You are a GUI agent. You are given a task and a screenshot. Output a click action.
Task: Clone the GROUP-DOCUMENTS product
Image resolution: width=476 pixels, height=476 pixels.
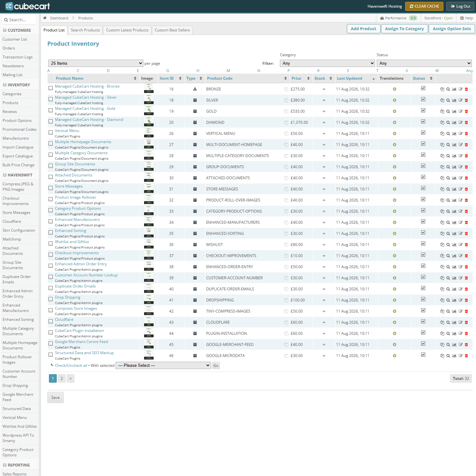coord(442,167)
